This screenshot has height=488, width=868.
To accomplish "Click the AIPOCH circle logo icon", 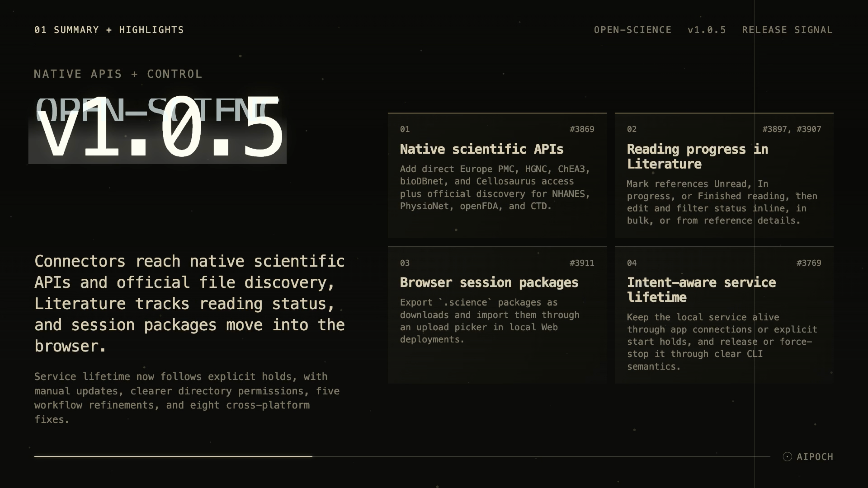I will pos(787,456).
